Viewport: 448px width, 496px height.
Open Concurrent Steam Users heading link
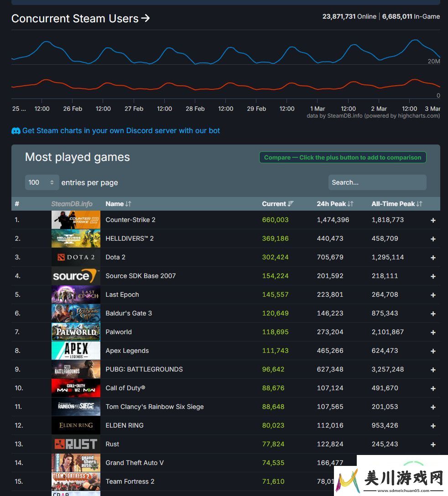80,19
